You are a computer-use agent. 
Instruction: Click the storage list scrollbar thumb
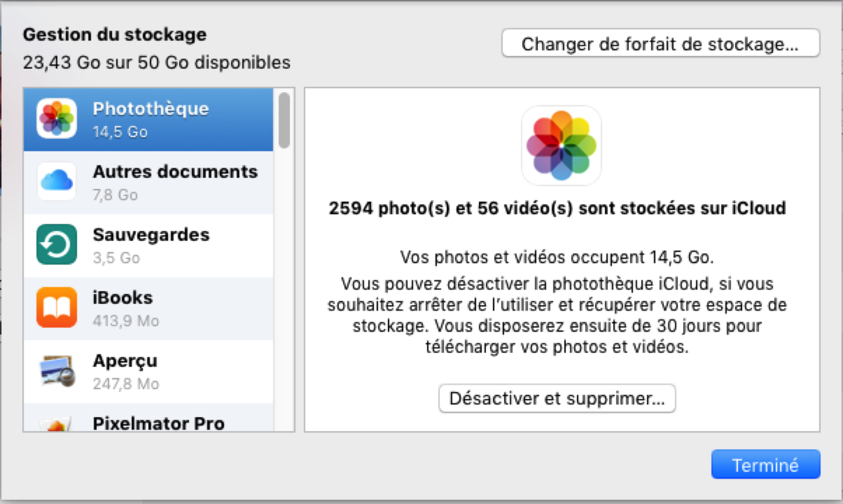click(x=284, y=120)
